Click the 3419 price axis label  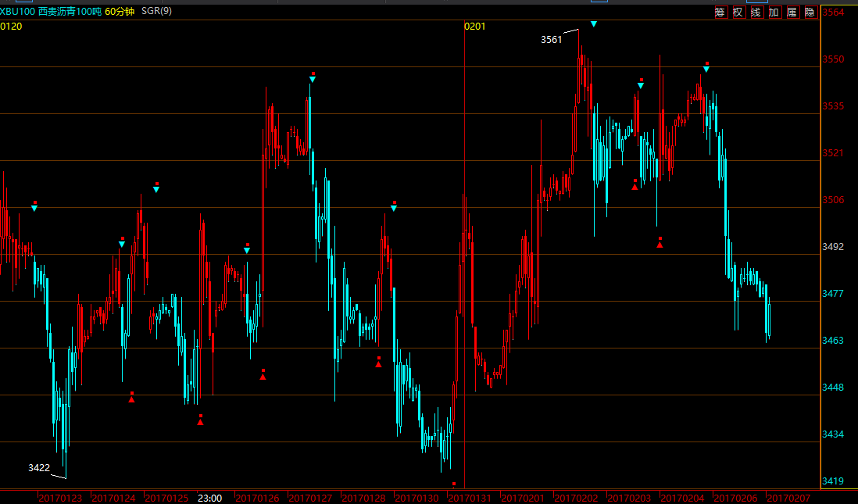click(833, 481)
